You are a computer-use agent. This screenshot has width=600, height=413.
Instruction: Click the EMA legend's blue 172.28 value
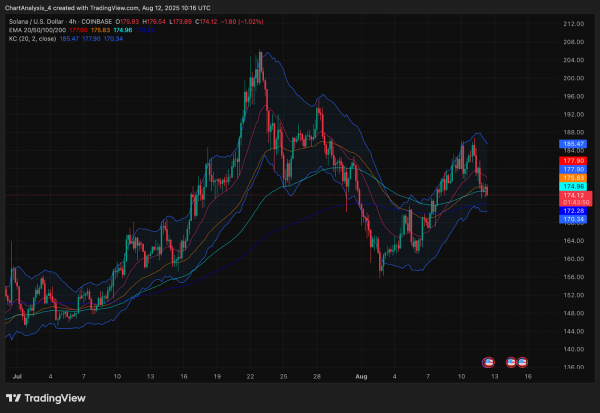(x=145, y=30)
